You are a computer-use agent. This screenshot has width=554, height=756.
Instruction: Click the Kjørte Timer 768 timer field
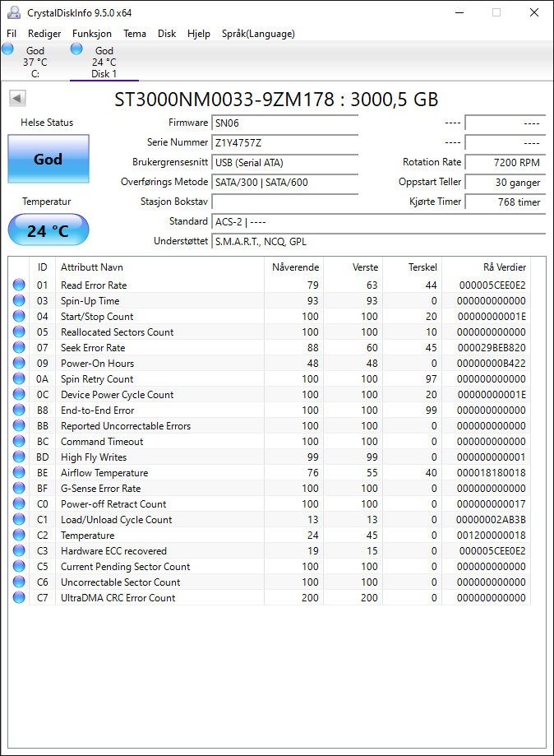(506, 202)
